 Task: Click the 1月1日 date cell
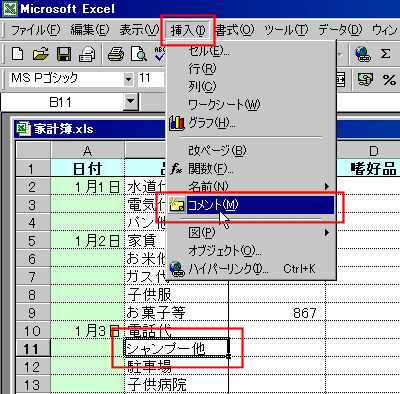[88, 187]
